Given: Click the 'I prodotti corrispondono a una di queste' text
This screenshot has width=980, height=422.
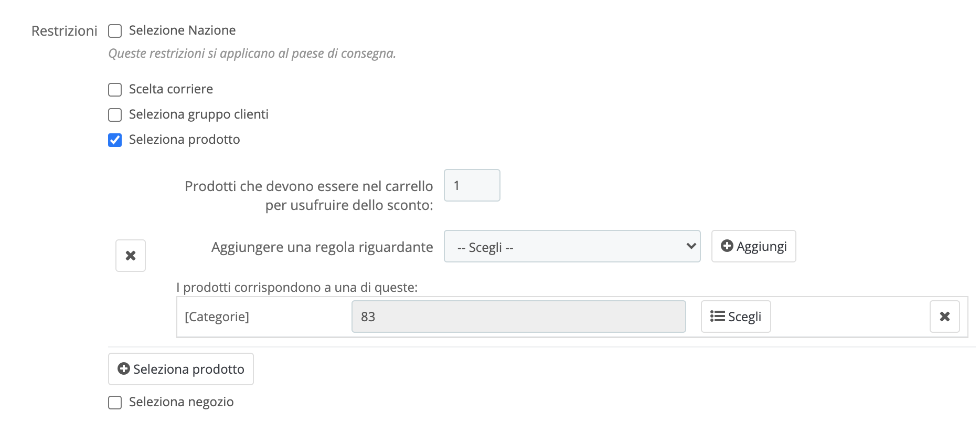Looking at the screenshot, I should click(297, 287).
